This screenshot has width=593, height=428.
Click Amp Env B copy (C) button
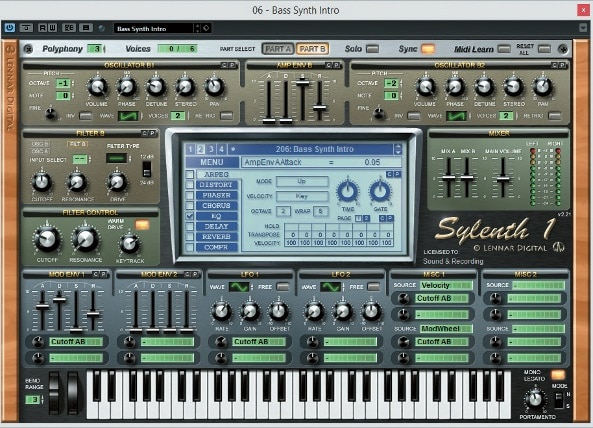[x=329, y=65]
